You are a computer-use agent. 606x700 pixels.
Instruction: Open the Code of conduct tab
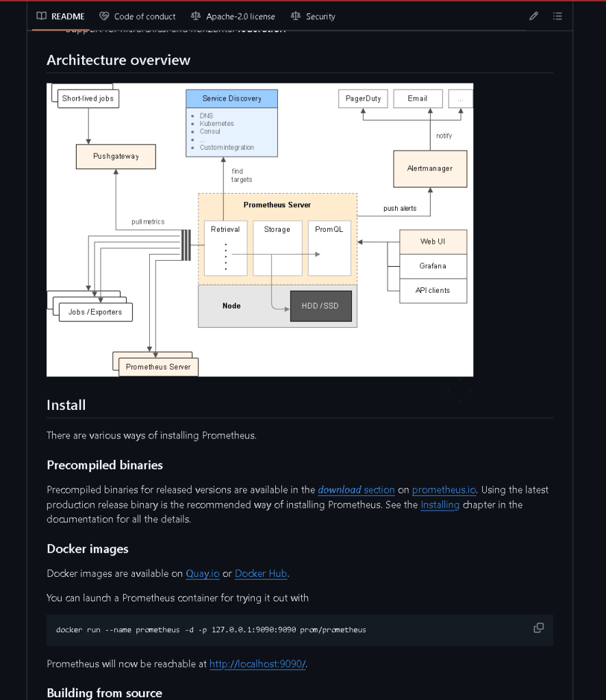coord(138,16)
